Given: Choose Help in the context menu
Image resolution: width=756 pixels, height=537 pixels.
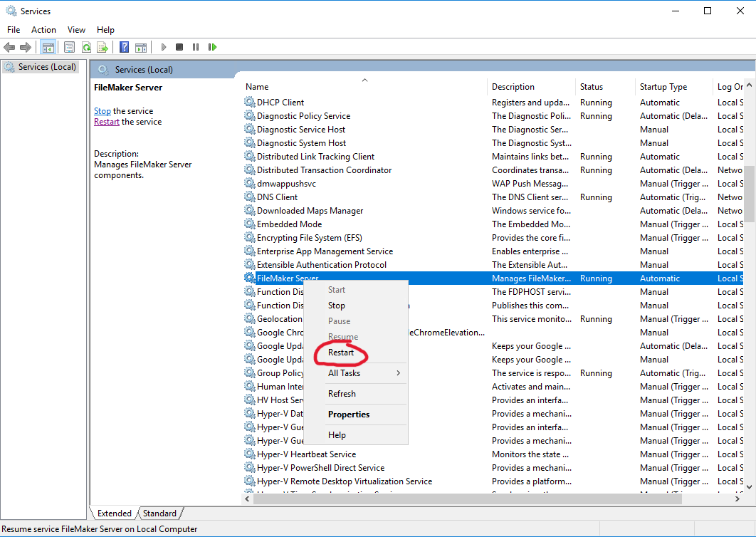Looking at the screenshot, I should (357, 435).
